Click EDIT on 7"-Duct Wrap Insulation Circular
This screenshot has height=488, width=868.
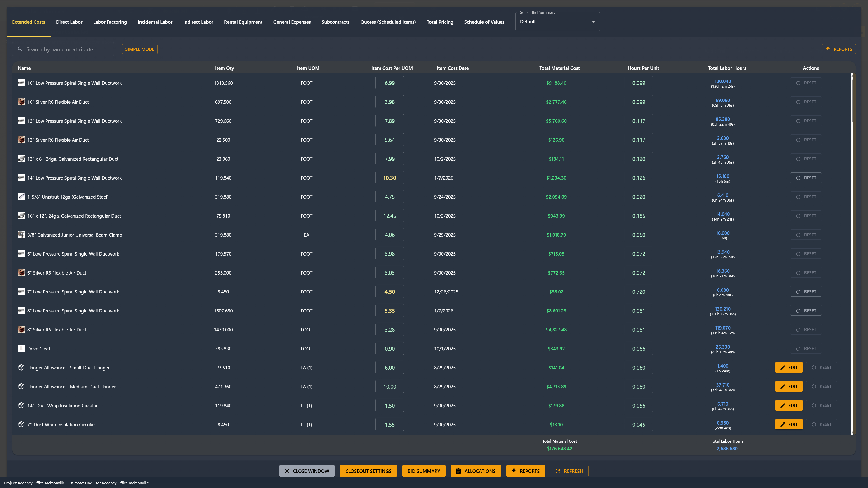789,424
